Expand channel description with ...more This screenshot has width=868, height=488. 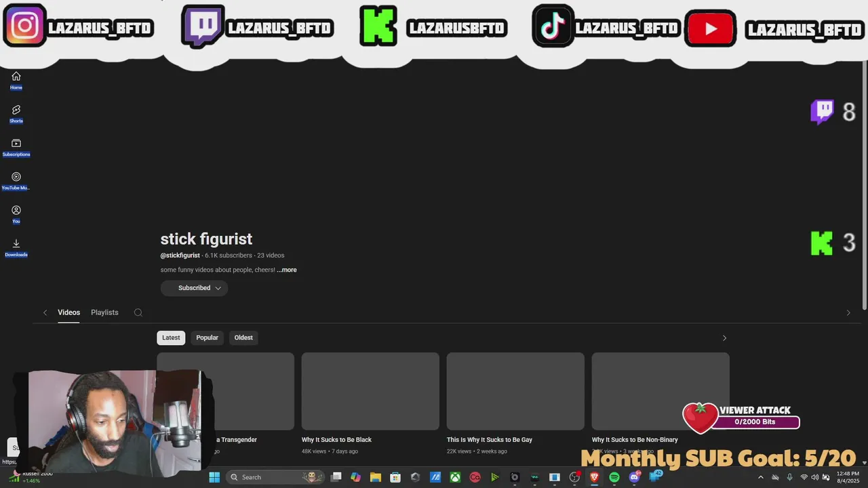[286, 270]
